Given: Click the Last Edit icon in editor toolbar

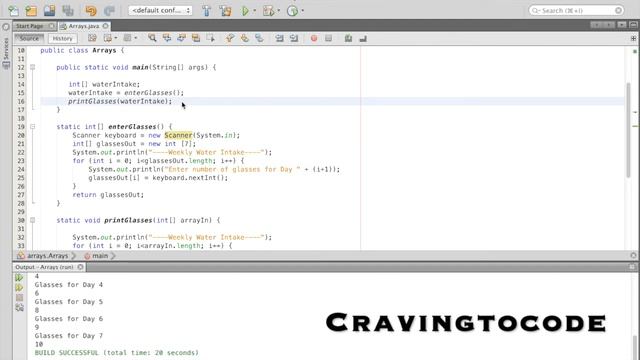Looking at the screenshot, I should coord(93,38).
